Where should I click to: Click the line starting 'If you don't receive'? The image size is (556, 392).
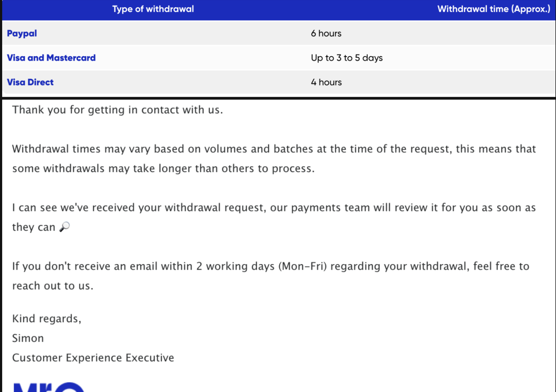(271, 266)
